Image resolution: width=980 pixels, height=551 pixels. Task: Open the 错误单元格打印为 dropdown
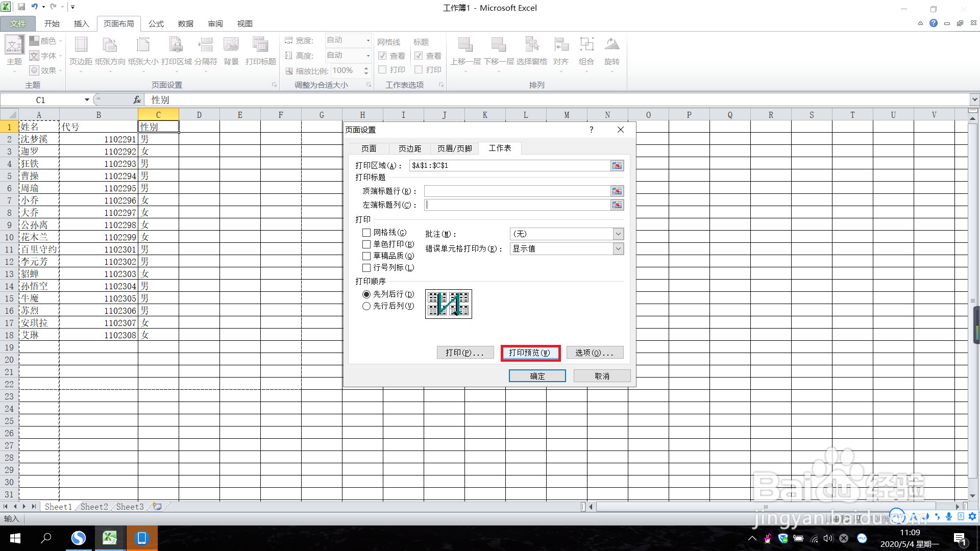point(618,249)
